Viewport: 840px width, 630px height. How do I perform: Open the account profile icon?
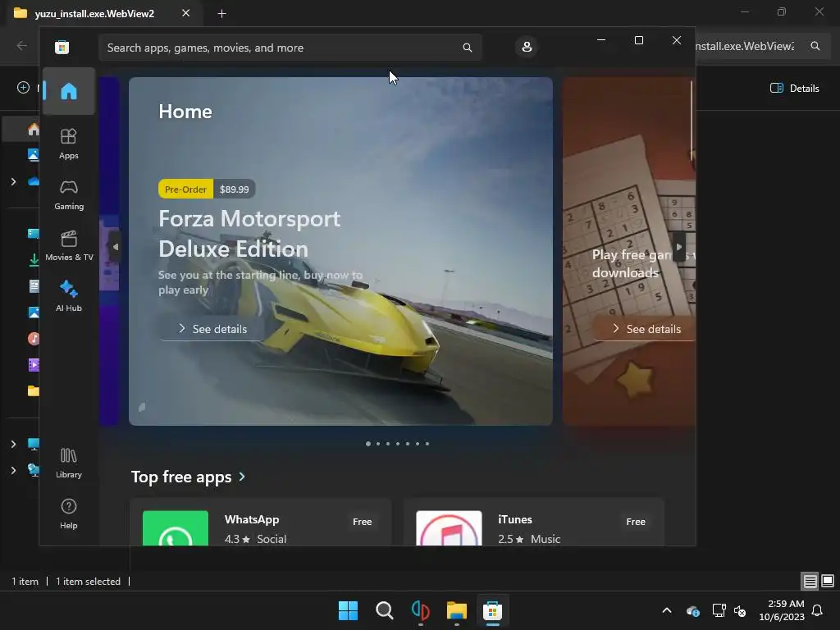point(527,47)
